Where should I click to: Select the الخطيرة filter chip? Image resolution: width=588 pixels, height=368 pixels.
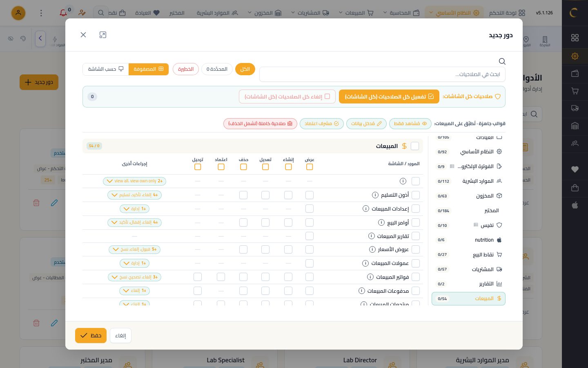(x=186, y=69)
